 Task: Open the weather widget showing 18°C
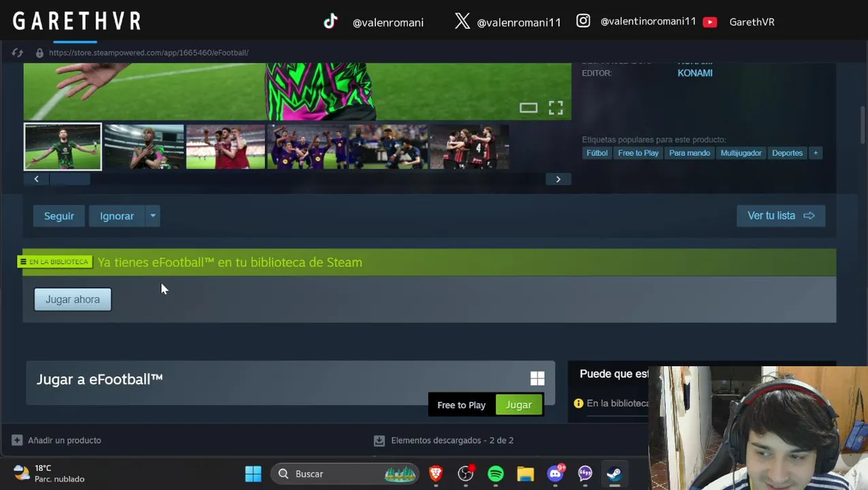[x=49, y=474]
